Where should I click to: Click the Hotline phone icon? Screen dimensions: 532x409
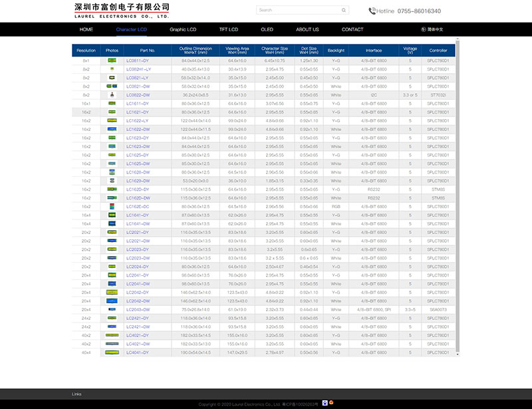click(372, 11)
